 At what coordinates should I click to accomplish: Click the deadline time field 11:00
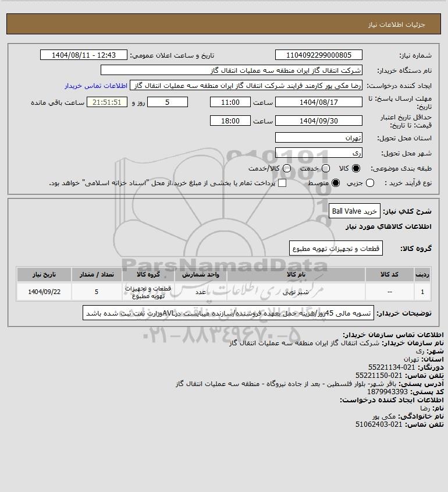230,102
